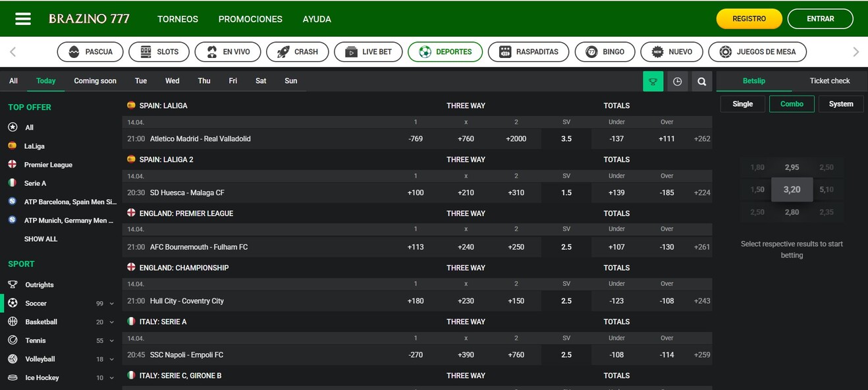This screenshot has height=390, width=868.
Task: Click the Tennis sport icon
Action: [x=13, y=340]
